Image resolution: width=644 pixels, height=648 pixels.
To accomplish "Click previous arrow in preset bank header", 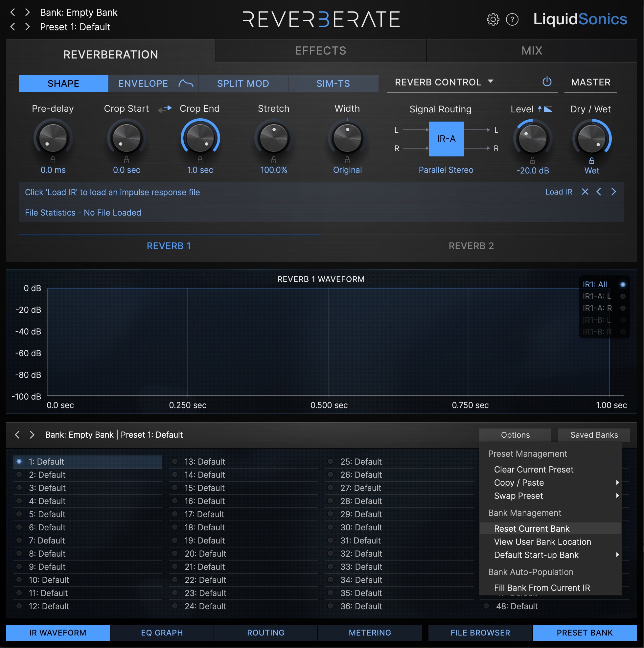I will point(17,435).
